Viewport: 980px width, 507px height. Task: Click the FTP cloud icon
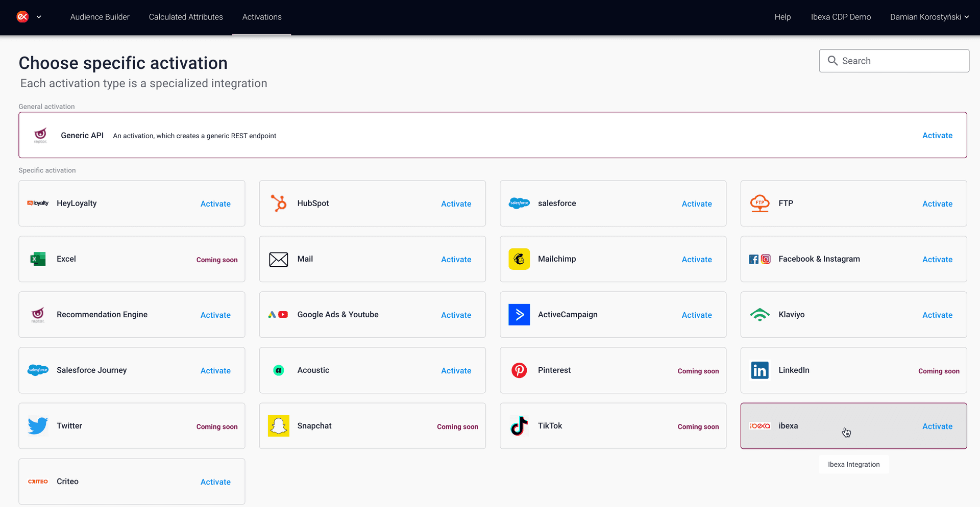tap(759, 204)
